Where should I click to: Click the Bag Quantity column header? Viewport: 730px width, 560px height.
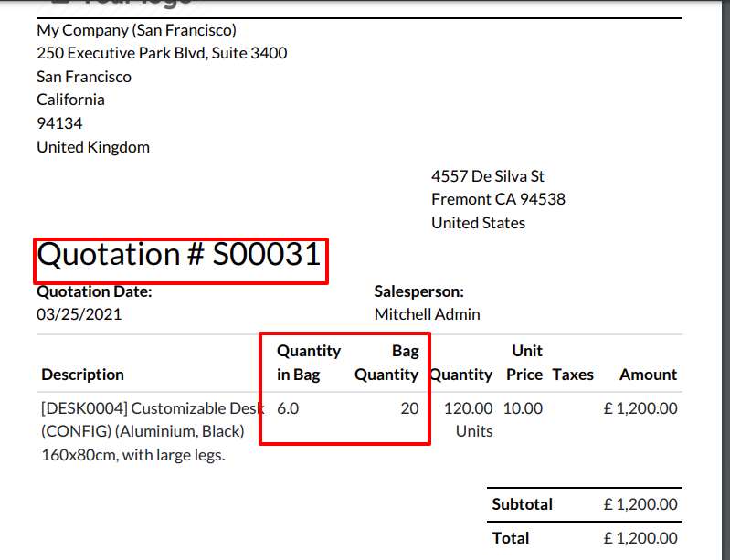click(x=386, y=363)
